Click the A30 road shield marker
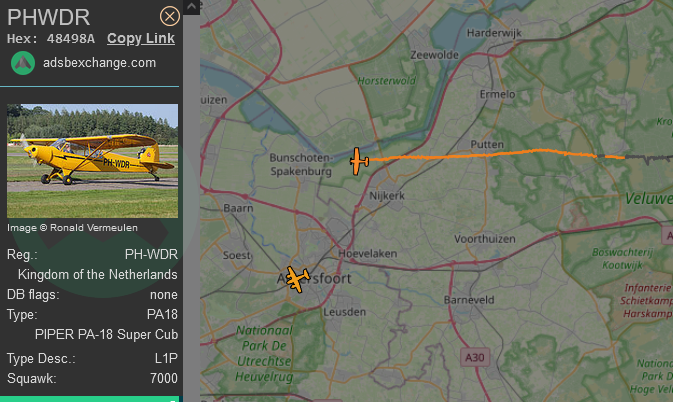 (475, 357)
